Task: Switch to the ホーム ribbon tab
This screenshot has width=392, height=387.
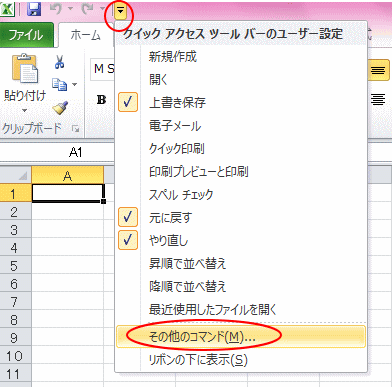Action: (85, 35)
